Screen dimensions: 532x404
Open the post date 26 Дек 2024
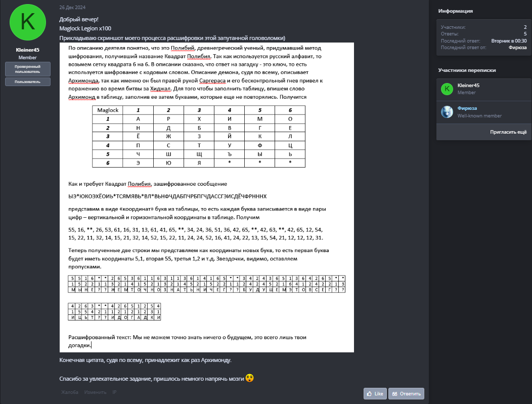[70, 8]
